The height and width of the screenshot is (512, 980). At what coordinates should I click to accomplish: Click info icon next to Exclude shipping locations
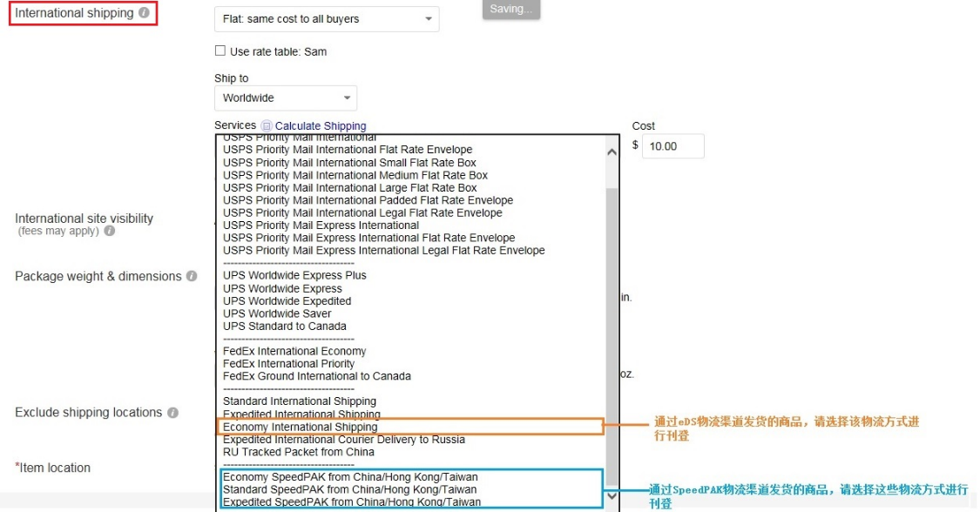(x=172, y=413)
